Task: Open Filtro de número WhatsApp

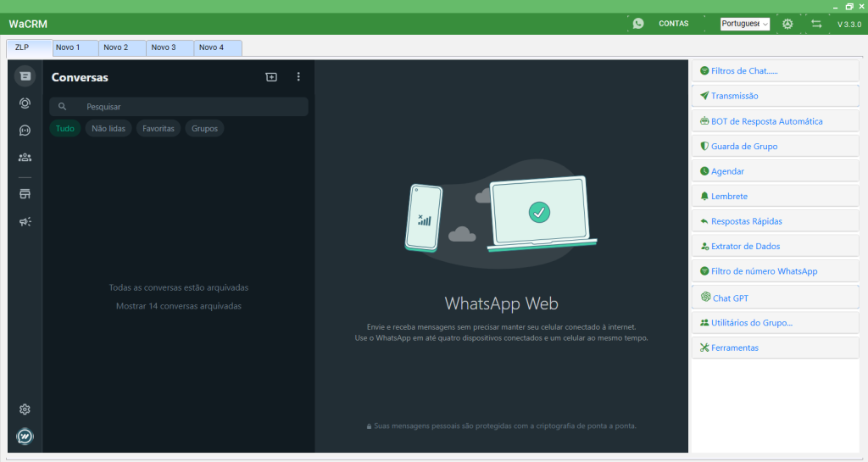Action: (x=775, y=271)
